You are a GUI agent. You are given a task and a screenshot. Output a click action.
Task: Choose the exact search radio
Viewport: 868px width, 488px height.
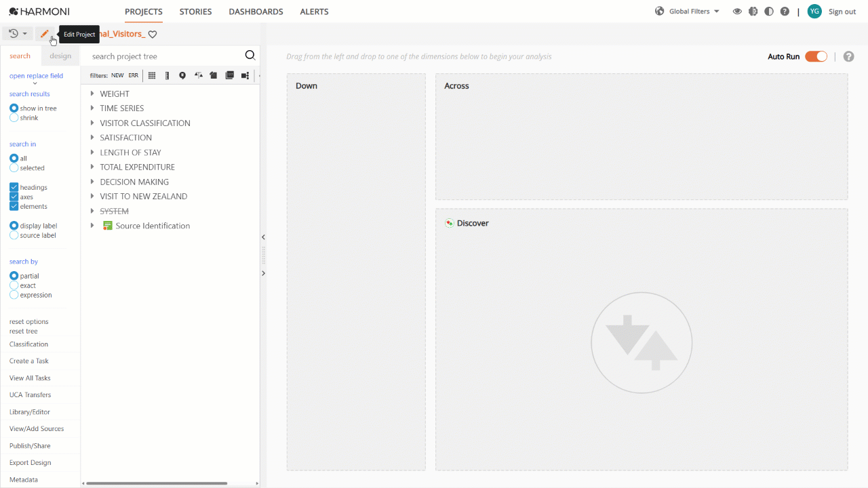tap(14, 285)
